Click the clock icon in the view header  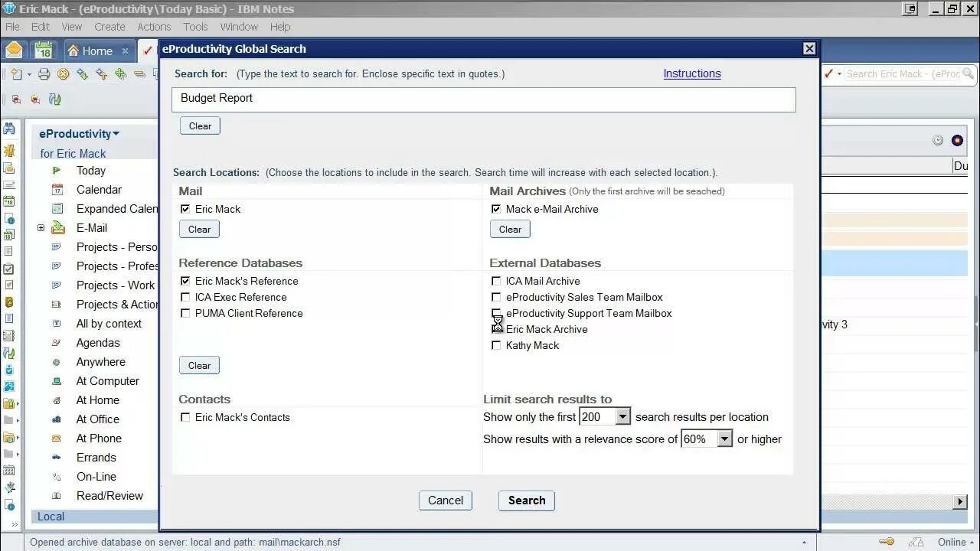pos(938,141)
